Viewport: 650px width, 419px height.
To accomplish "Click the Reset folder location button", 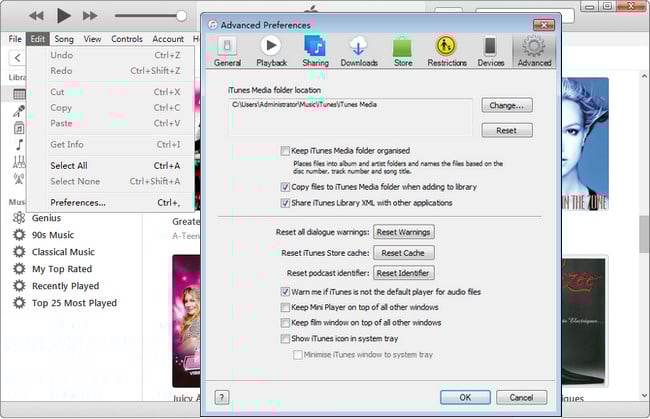I will point(507,131).
